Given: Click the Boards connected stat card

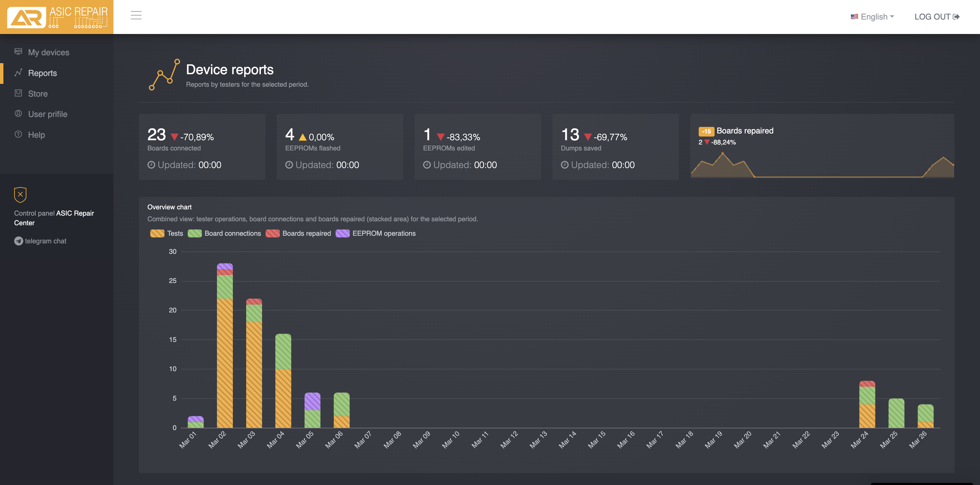Looking at the screenshot, I should tap(202, 147).
